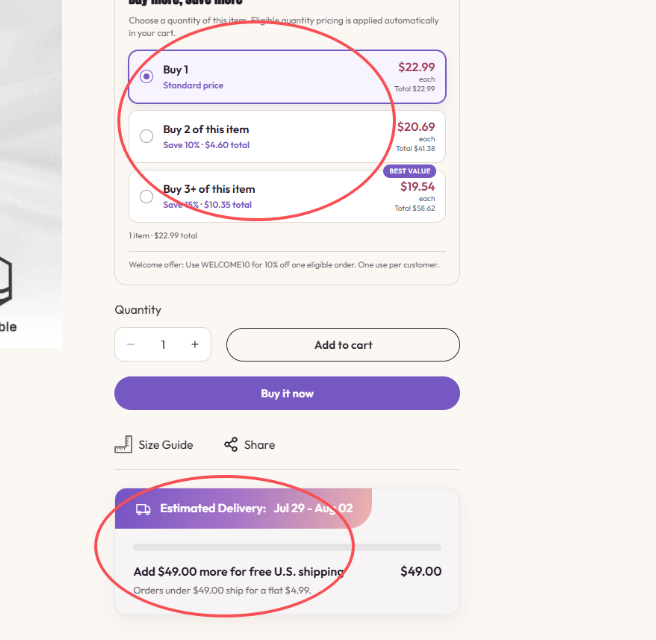Click the purple Buy it now button
Image resolution: width=656 pixels, height=640 pixels.
click(287, 393)
